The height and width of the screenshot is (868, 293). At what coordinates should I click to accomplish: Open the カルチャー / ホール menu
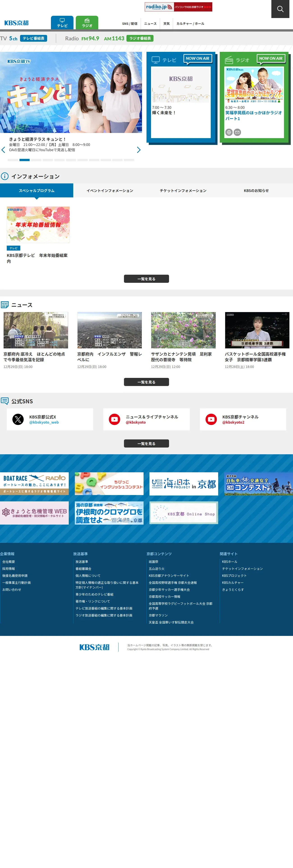pyautogui.click(x=190, y=24)
